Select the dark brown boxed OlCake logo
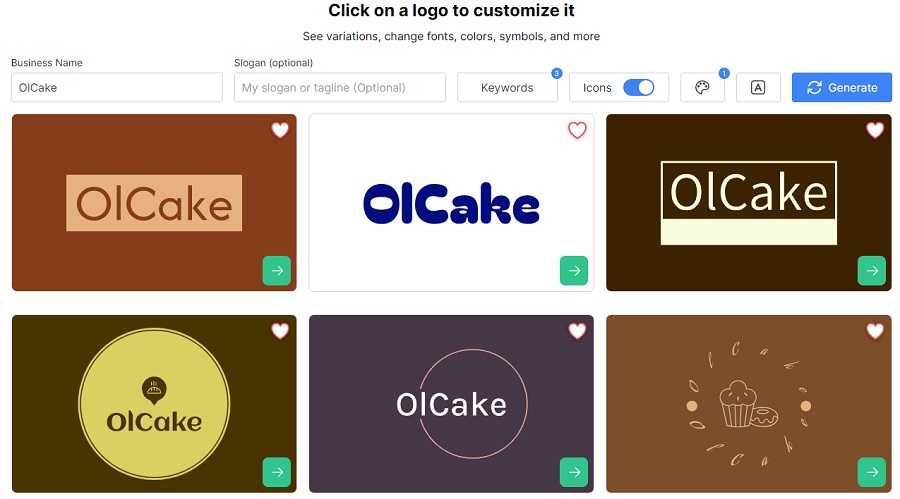Screen dimensions: 900x499 pos(748,202)
